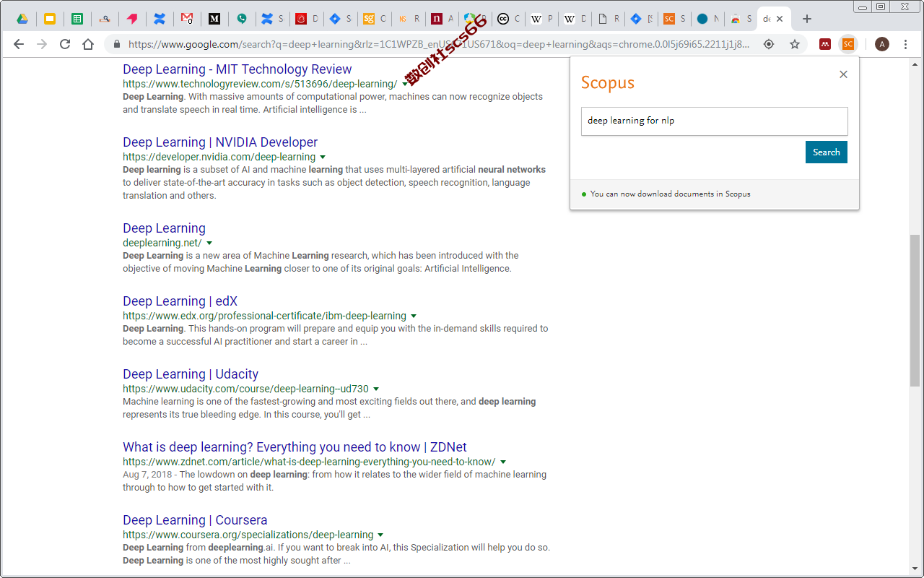Image resolution: width=924 pixels, height=578 pixels.
Task: Close the active deep learning tab
Action: [780, 19]
